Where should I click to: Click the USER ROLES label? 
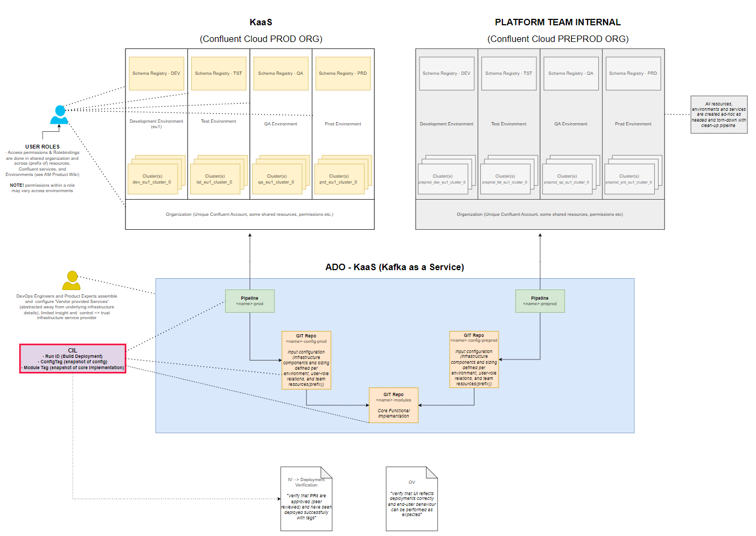coord(43,146)
